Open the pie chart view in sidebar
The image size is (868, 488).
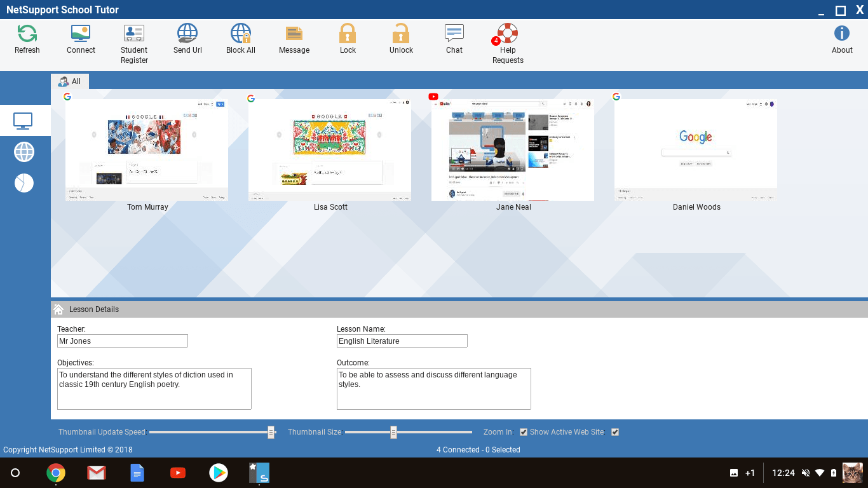[x=24, y=183]
